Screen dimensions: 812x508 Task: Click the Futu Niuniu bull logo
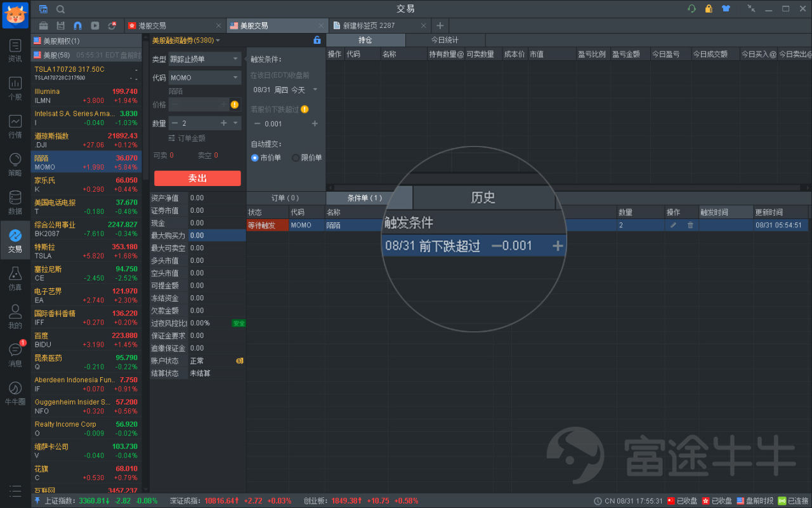pyautogui.click(x=15, y=15)
